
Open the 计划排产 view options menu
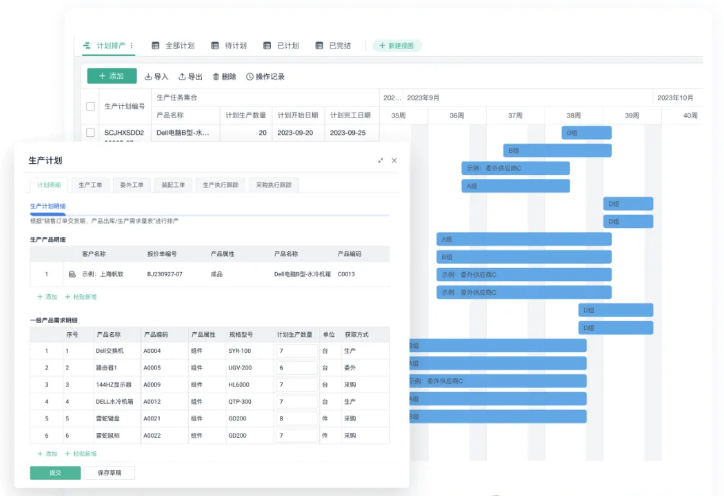click(132, 46)
